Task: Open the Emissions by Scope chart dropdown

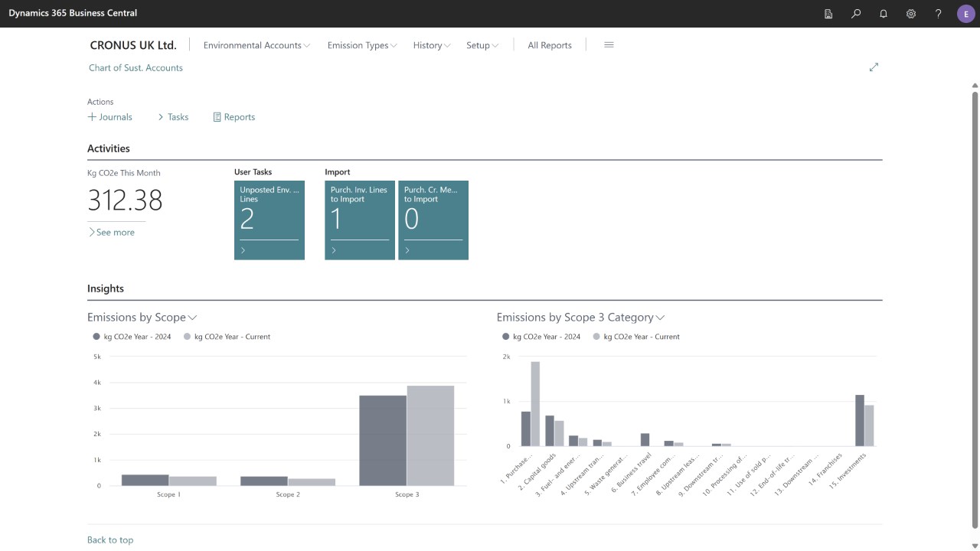Action: [x=142, y=317]
